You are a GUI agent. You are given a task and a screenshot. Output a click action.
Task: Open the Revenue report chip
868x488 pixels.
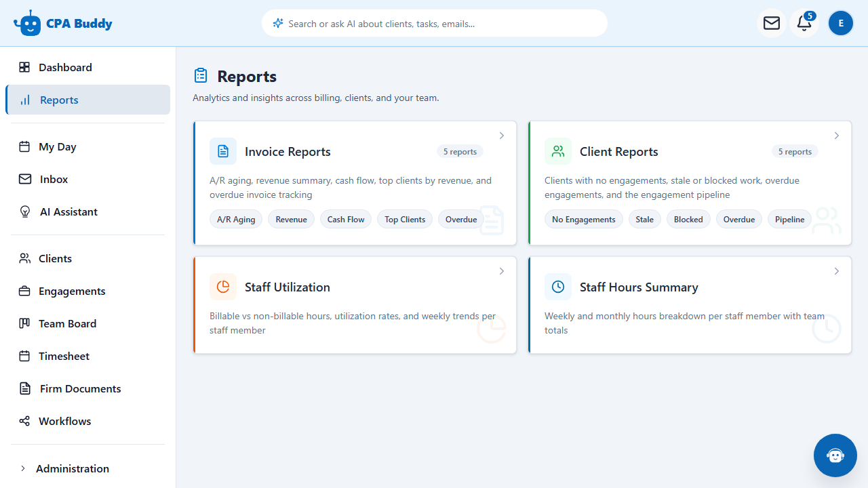[x=292, y=219]
